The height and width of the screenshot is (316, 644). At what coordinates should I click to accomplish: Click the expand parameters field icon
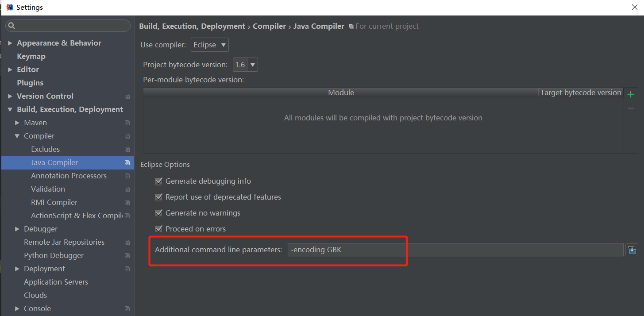(x=632, y=250)
